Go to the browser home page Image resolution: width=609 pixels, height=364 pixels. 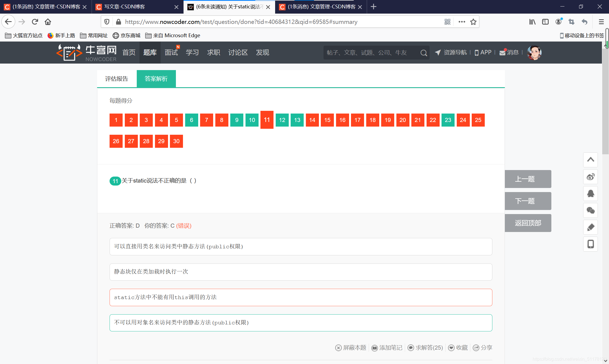[48, 22]
